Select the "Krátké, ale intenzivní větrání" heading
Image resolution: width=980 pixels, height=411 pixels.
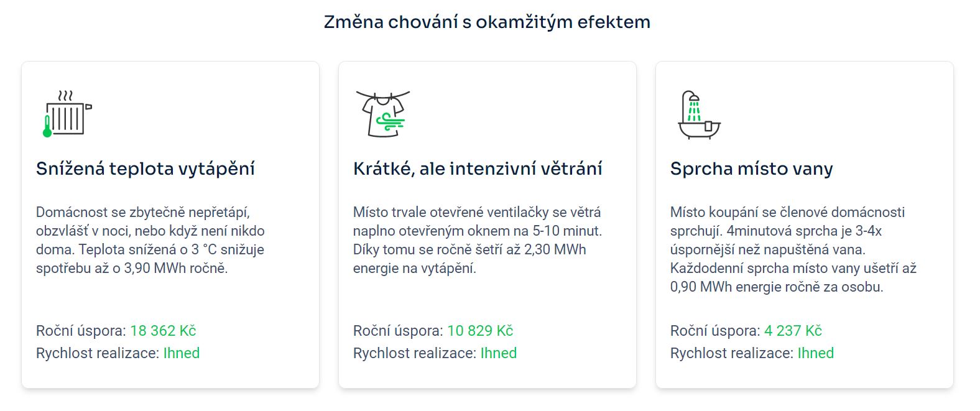[x=478, y=169]
